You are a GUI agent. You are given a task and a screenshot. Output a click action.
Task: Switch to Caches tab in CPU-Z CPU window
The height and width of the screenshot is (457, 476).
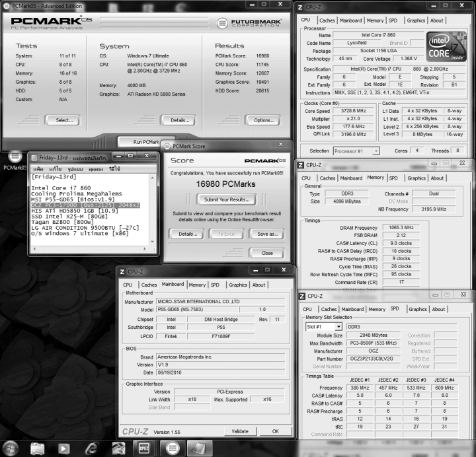click(327, 20)
